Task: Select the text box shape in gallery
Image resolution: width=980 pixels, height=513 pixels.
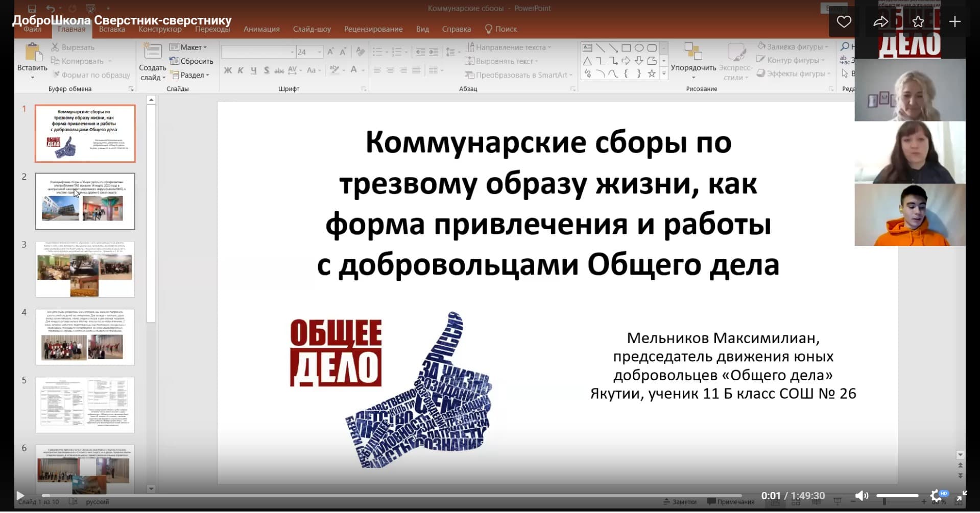Action: (x=587, y=48)
